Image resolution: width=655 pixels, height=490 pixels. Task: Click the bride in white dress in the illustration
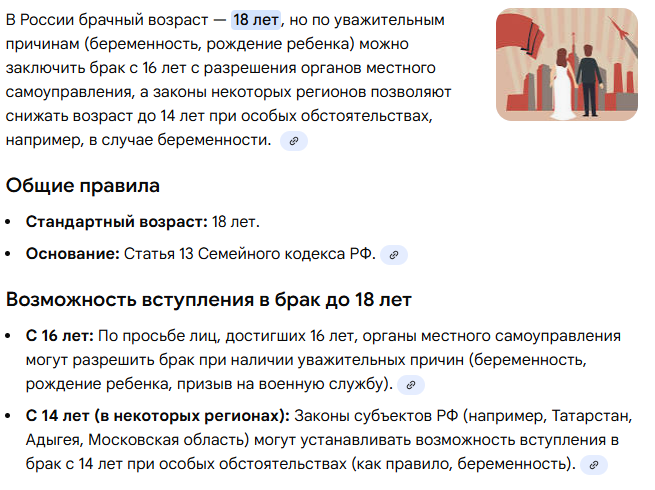[x=561, y=84]
